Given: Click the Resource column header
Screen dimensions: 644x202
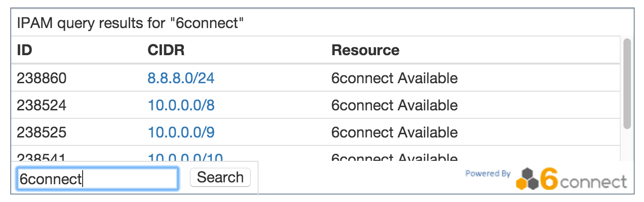Looking at the screenshot, I should tap(365, 50).
